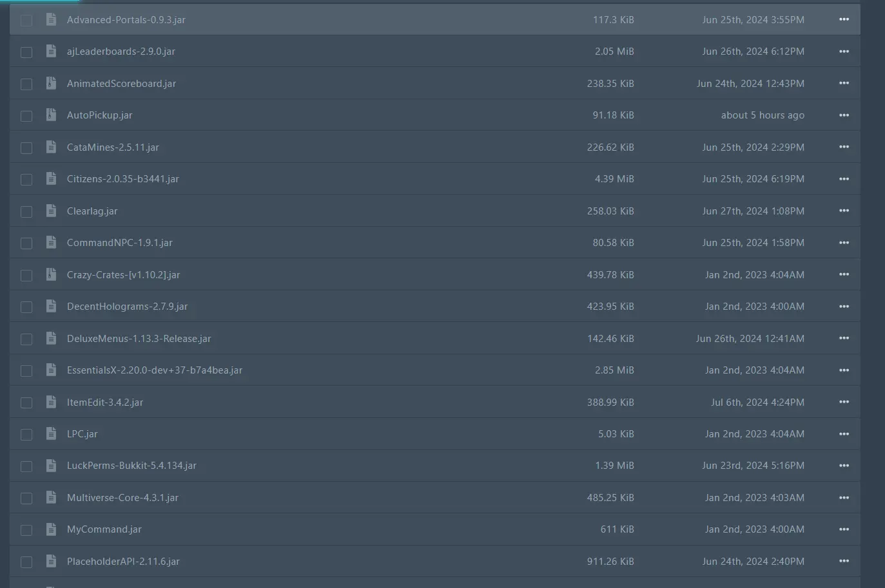Open the three-dot menu for ajLeaderboards-2.9.0.jar

click(x=844, y=51)
